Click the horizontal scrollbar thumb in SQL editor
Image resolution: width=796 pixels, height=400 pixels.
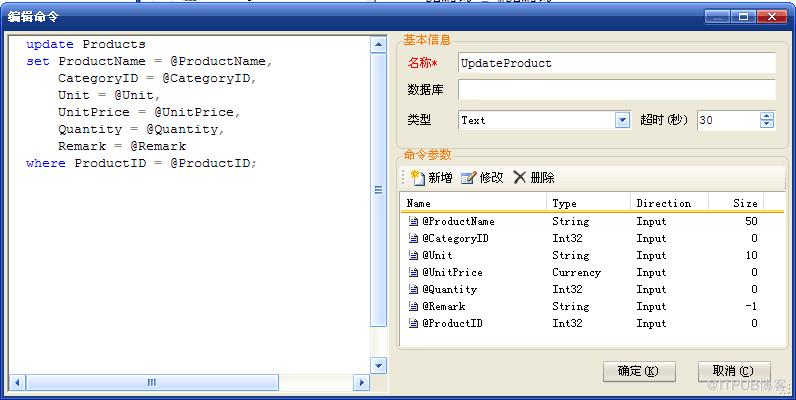(152, 382)
